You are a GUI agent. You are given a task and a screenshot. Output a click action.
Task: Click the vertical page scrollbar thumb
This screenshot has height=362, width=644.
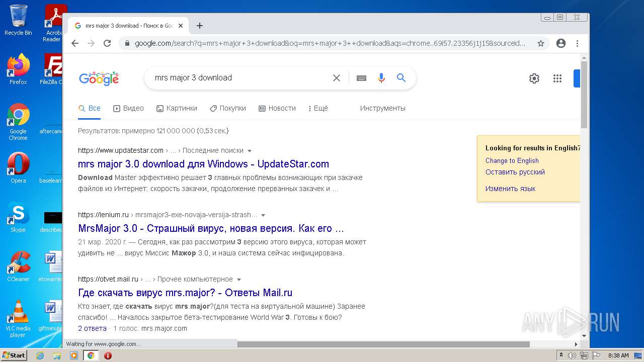point(584,94)
